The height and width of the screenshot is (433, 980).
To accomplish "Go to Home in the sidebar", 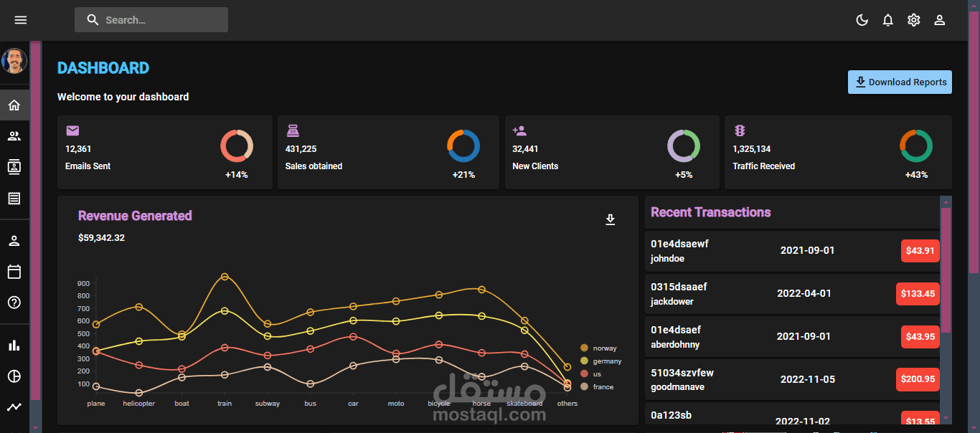I will tap(14, 105).
